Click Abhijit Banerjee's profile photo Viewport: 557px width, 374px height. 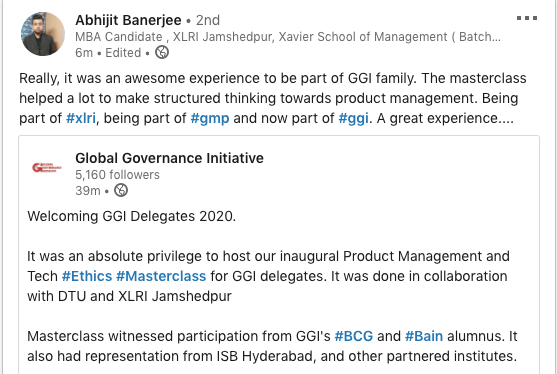(43, 34)
